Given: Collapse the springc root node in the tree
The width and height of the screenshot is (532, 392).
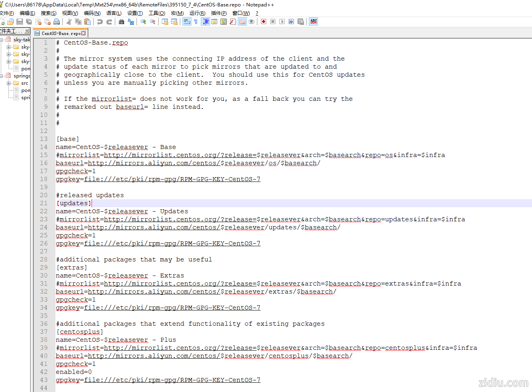Looking at the screenshot, I should (x=2, y=76).
